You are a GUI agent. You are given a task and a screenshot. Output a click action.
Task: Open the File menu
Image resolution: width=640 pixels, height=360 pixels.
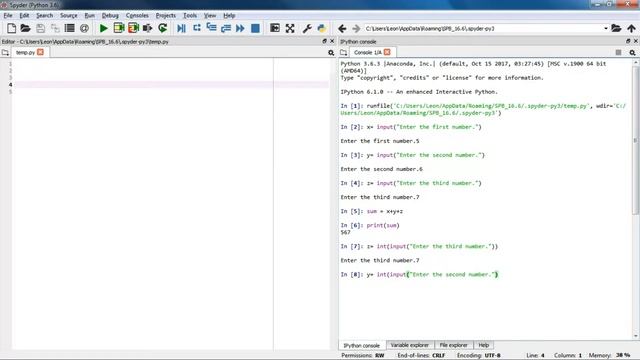click(8, 16)
